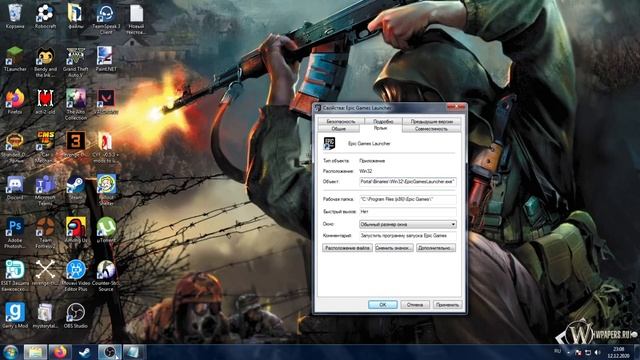Screen dimensions: 640x360
Task: Click into the Объект target path field
Action: point(407,182)
